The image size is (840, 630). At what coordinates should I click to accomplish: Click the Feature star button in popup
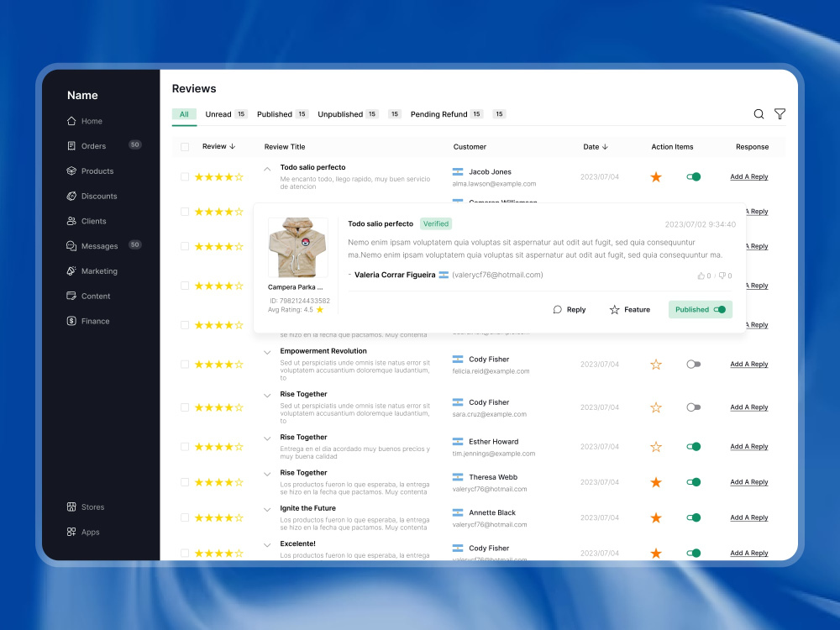click(x=630, y=310)
